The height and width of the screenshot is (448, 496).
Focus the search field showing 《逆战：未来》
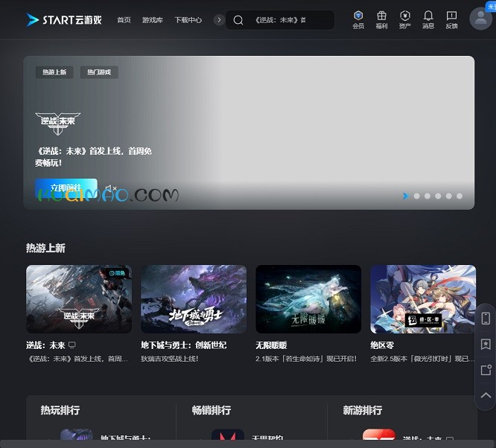click(x=280, y=20)
